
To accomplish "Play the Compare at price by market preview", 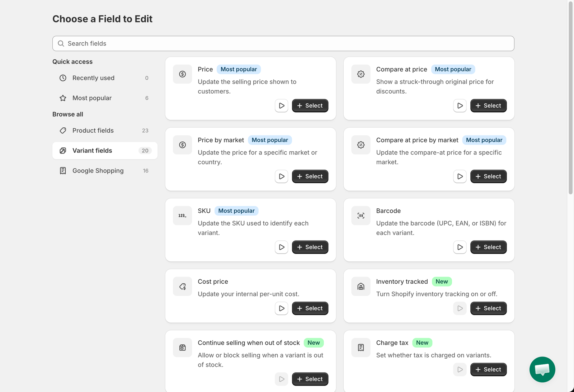I will pos(460,176).
